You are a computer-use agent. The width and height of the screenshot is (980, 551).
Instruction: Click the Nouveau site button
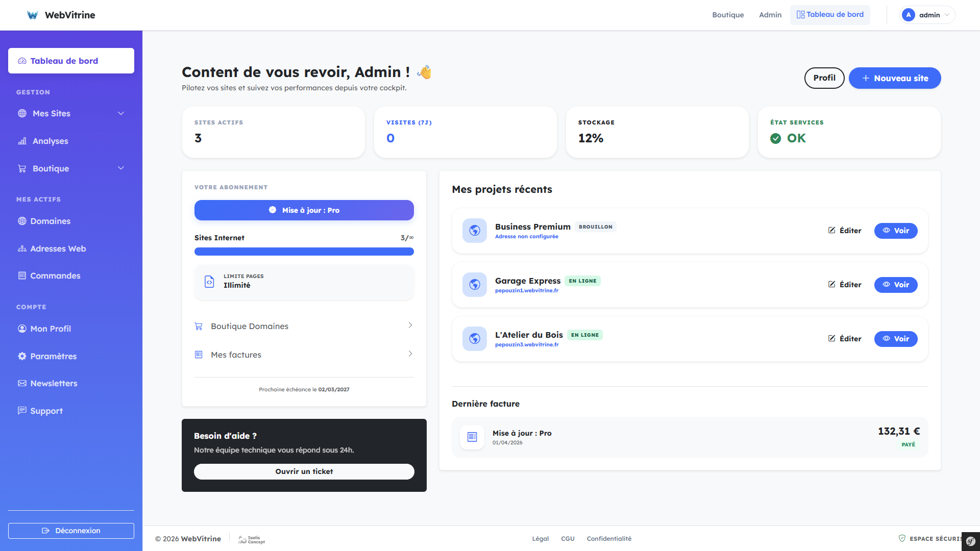click(895, 78)
